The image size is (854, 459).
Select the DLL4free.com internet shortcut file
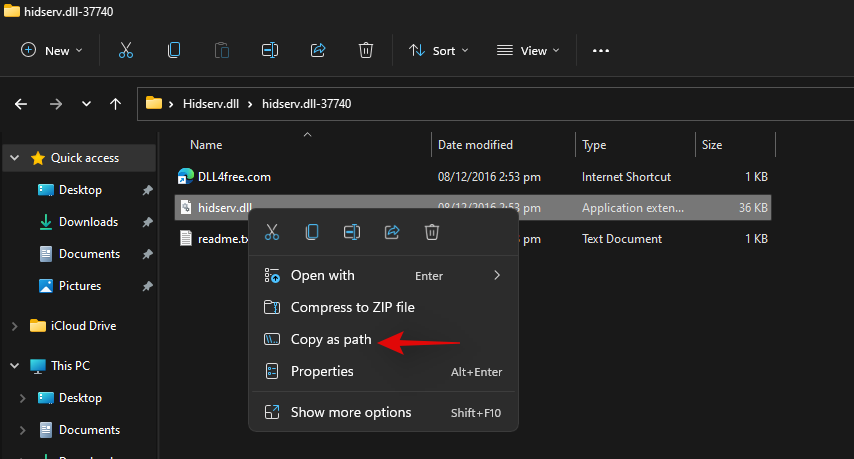pos(234,177)
